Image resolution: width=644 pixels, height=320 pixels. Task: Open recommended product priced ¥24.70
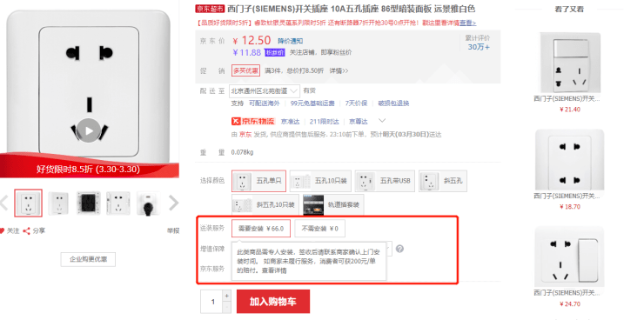pyautogui.click(x=570, y=257)
